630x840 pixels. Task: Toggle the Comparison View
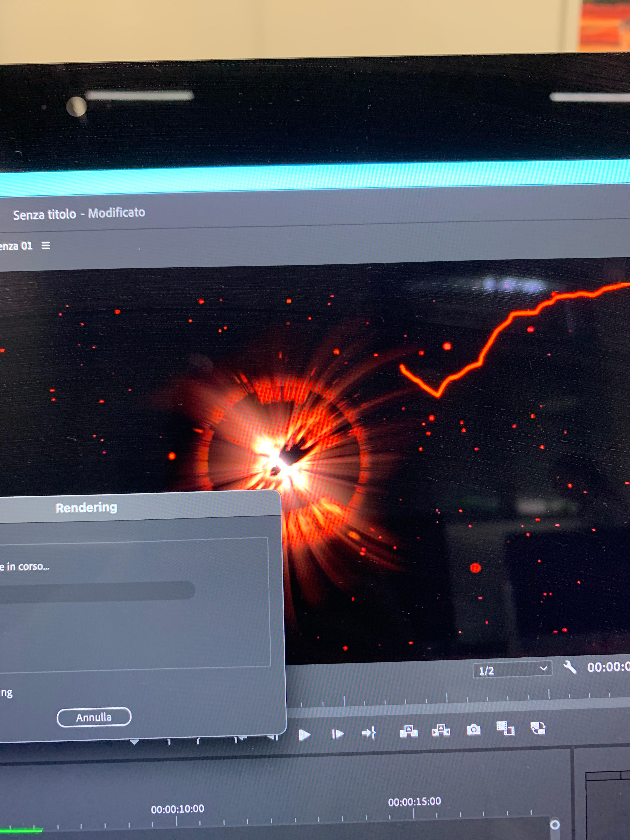(x=505, y=728)
